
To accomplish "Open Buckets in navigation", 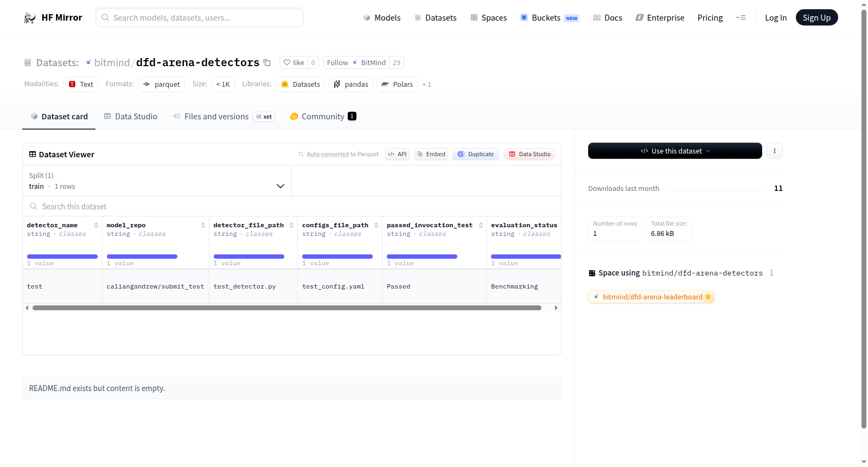I will [550, 18].
